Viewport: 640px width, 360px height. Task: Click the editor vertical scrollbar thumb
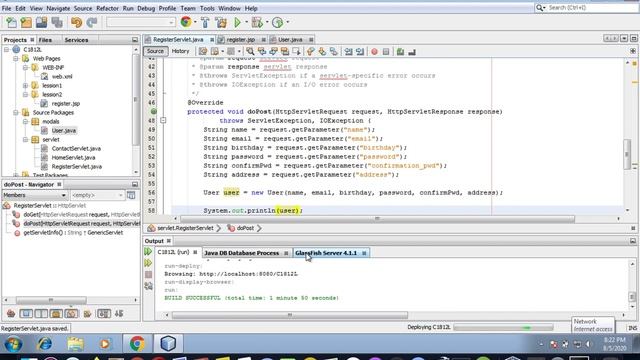coord(627,154)
